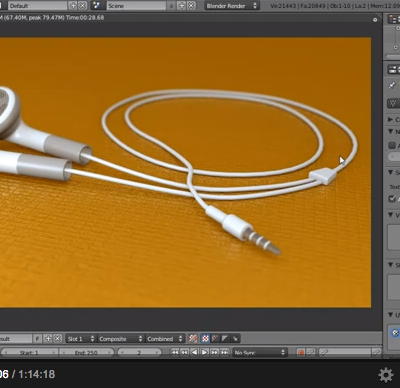
Task: Click the render Time:00:28.68 text
Action: (x=85, y=18)
